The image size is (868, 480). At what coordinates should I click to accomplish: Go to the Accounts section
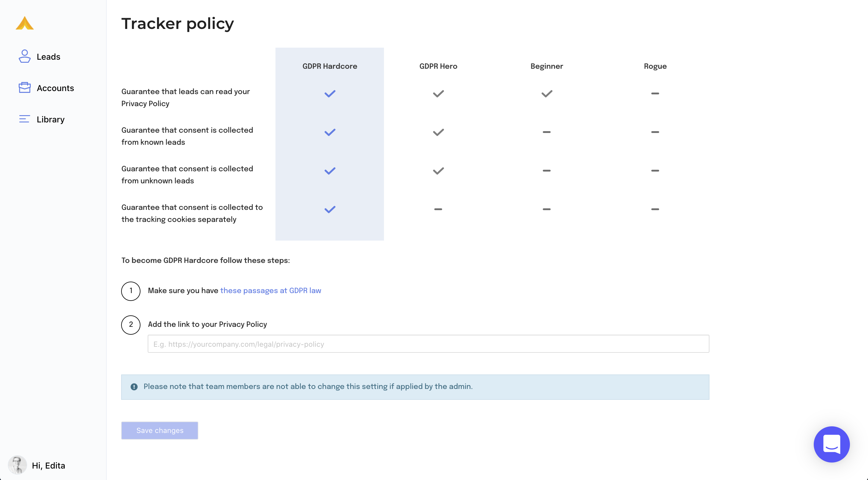(x=55, y=88)
